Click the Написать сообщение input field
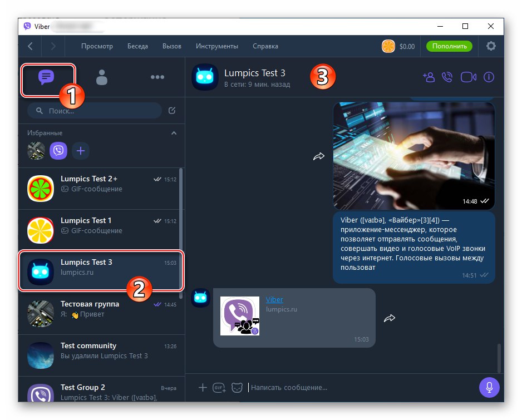Screen dimensions: 522x420 361,388
